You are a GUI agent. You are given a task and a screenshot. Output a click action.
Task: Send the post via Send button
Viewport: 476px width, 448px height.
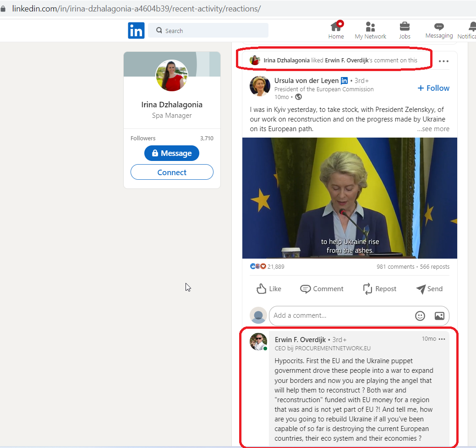coord(429,289)
